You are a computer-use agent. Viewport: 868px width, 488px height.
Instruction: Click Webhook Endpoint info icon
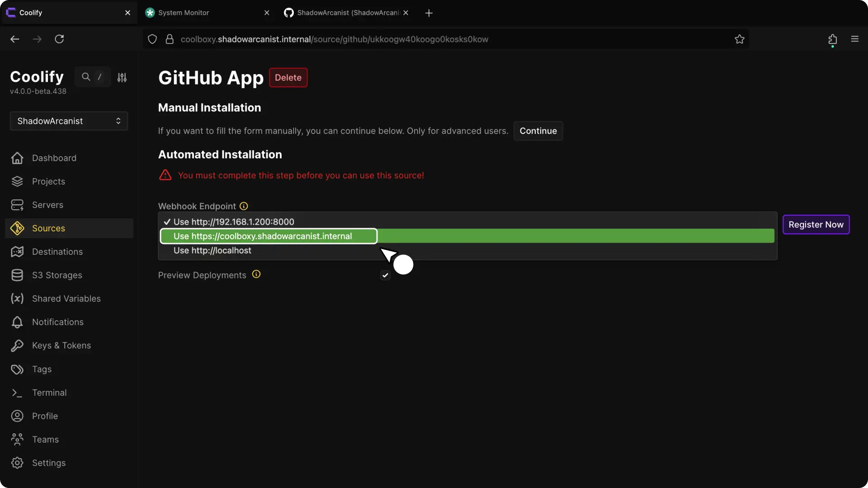click(x=244, y=206)
